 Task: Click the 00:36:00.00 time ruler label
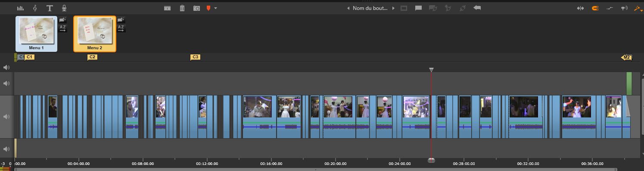[592, 164]
